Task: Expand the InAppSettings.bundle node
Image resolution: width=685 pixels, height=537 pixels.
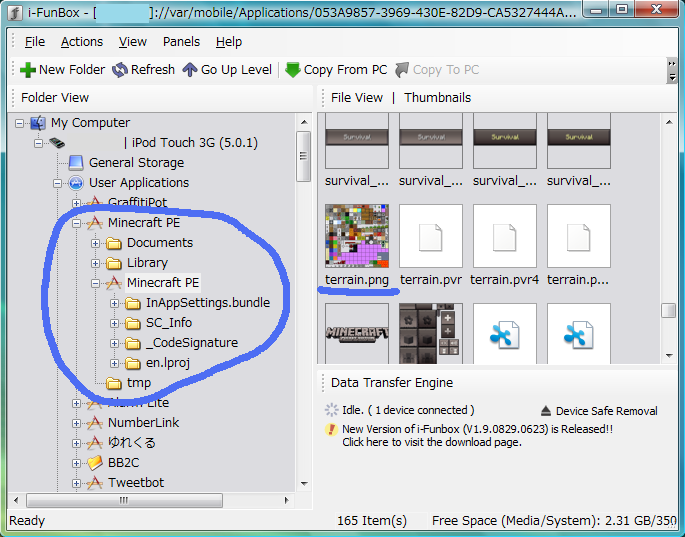Action: pos(114,303)
